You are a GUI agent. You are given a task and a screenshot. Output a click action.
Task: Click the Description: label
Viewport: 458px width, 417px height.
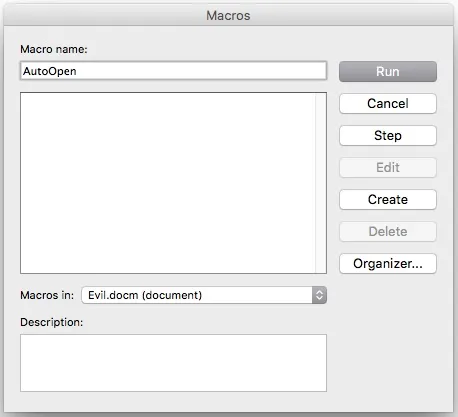coord(52,322)
